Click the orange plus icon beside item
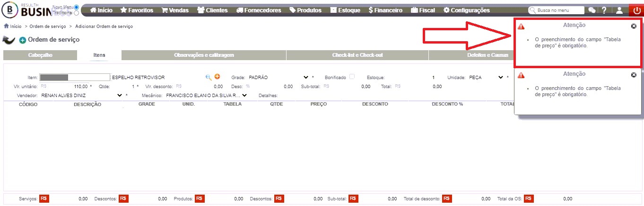Image resolution: width=644 pixels, height=206 pixels. coord(218,77)
